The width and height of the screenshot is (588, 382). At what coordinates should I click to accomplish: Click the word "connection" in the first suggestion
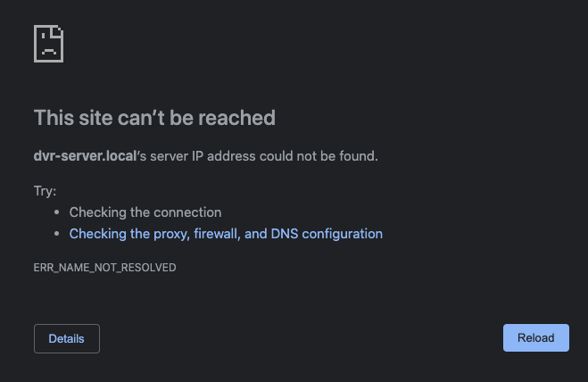(x=187, y=212)
